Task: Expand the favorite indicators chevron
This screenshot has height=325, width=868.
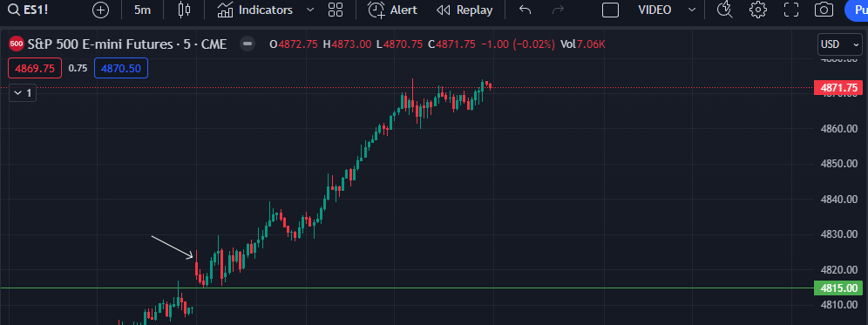Action: (310, 10)
